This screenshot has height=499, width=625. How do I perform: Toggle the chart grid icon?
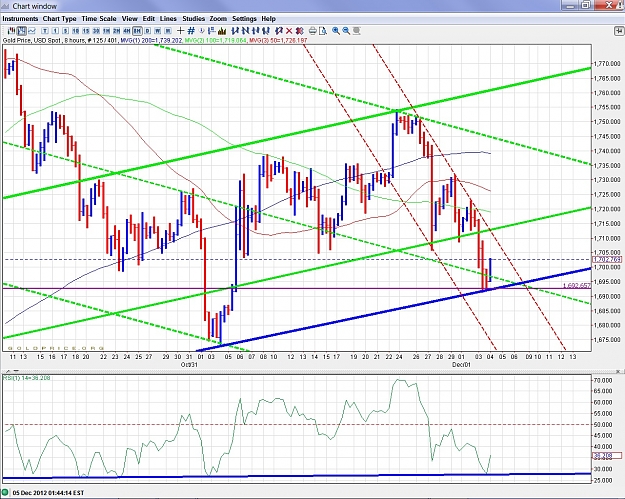click(x=191, y=31)
